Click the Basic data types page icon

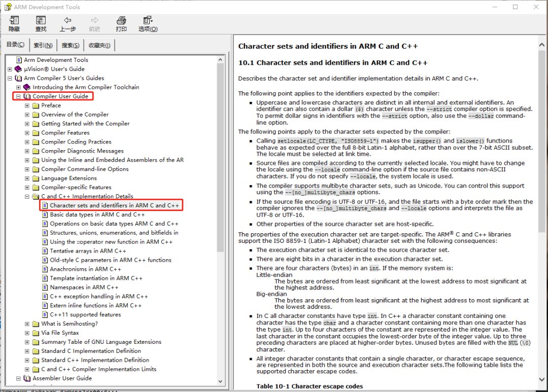(x=45, y=215)
